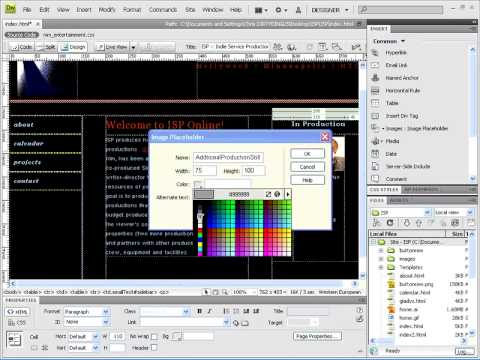Click the Put files up-arrow icon
This screenshot has height=360, width=480.
(x=419, y=223)
